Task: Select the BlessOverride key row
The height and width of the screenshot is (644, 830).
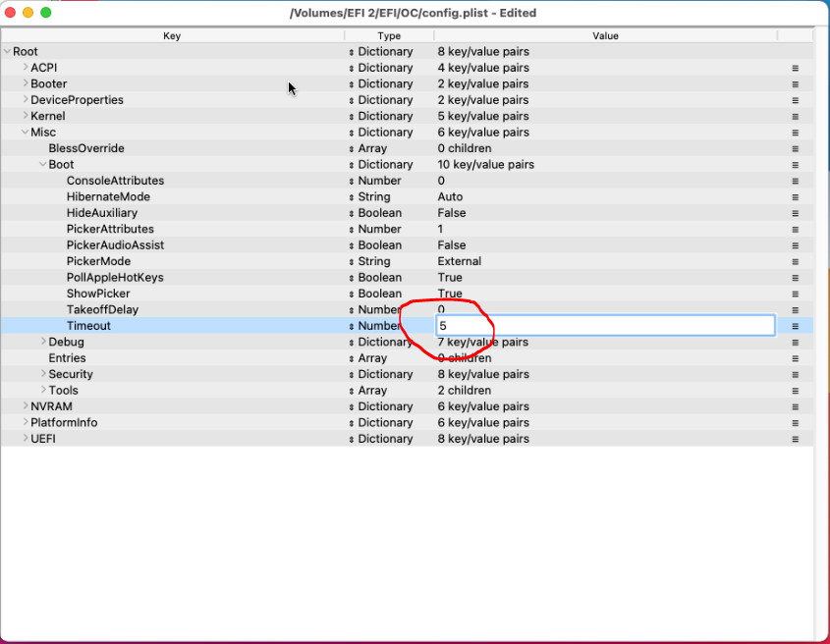Action: [86, 148]
